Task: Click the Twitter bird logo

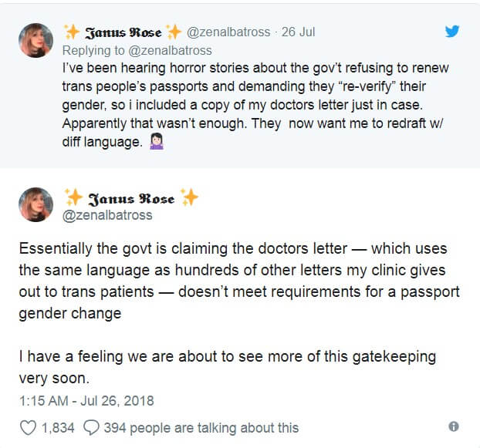Action: 454,31
